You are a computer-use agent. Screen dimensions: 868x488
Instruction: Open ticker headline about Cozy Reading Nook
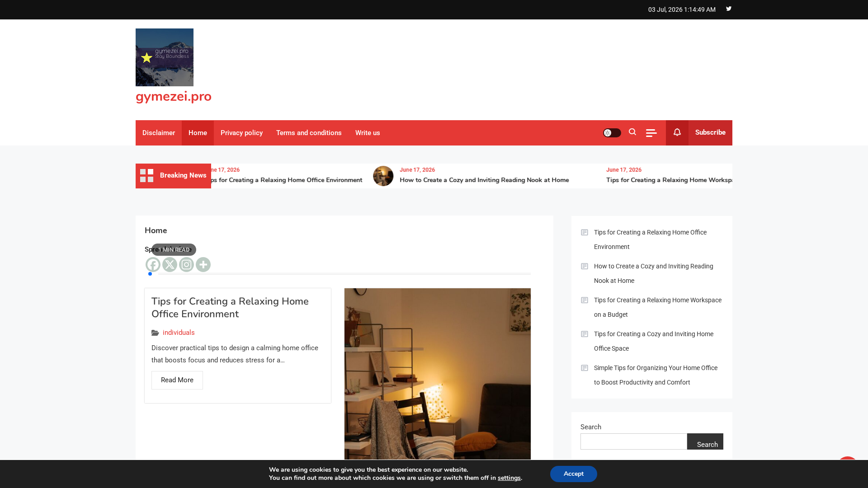pos(484,180)
